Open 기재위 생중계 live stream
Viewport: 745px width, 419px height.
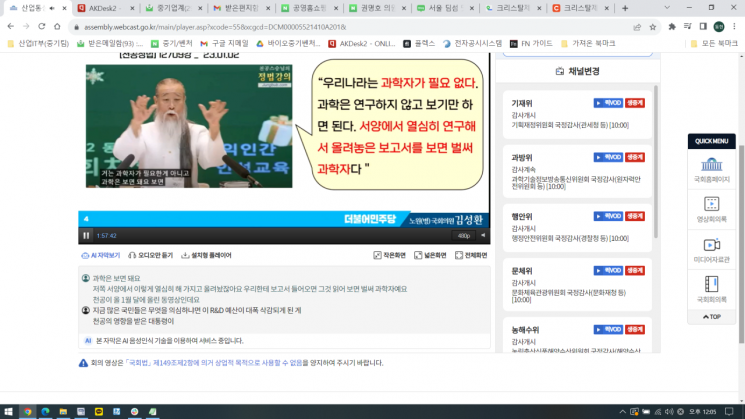[x=635, y=103]
